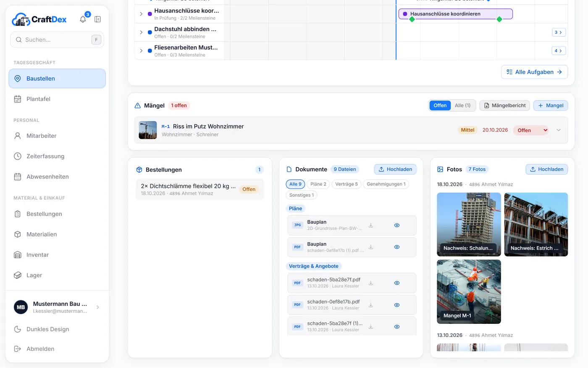Download schaden-5ba28e7f (1) document

coord(371,327)
